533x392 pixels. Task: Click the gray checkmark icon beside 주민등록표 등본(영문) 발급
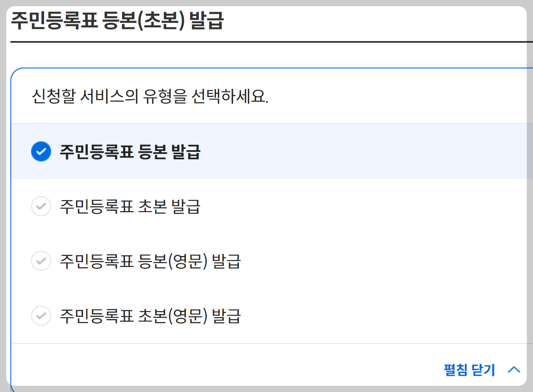(41, 261)
